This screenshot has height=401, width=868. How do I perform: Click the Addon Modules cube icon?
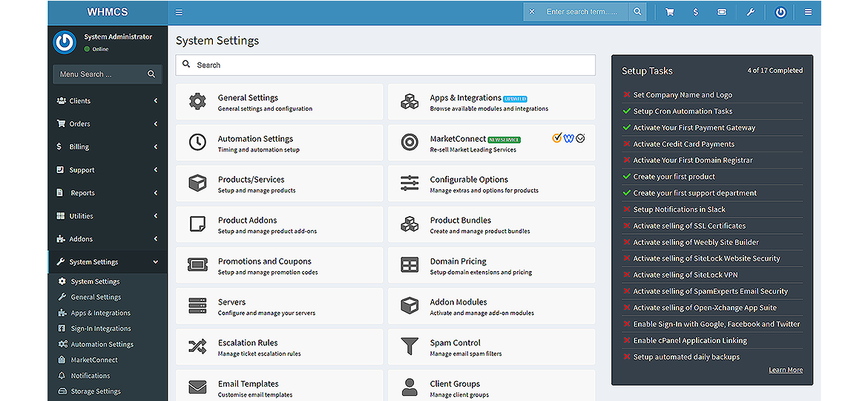(x=410, y=306)
